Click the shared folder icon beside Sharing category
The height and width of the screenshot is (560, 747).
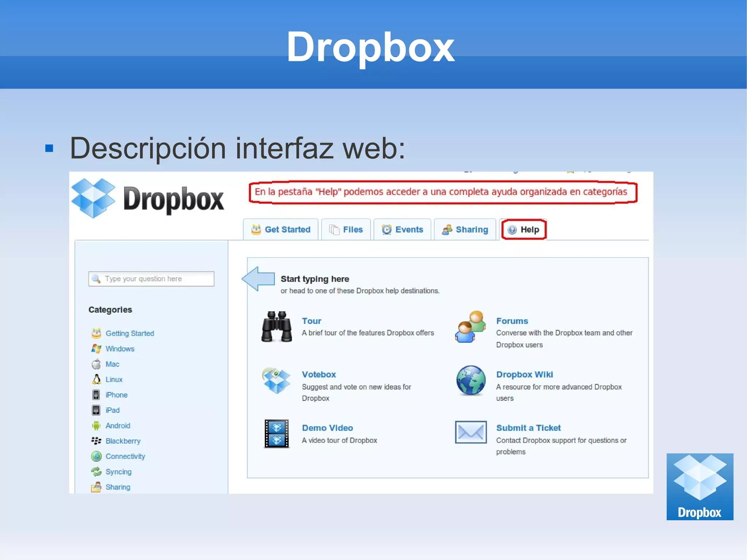(96, 487)
